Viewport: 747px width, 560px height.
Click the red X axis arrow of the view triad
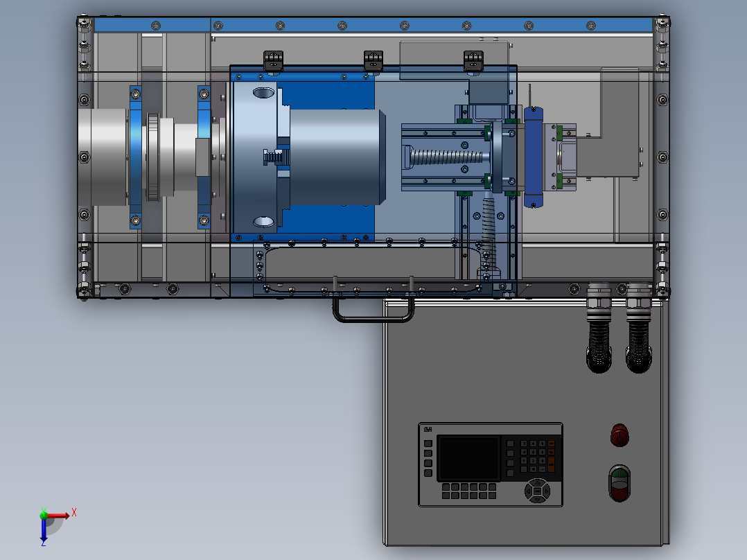(x=59, y=516)
